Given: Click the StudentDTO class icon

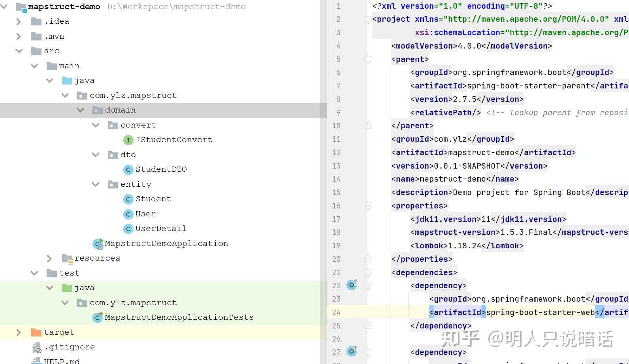Looking at the screenshot, I should (x=128, y=169).
